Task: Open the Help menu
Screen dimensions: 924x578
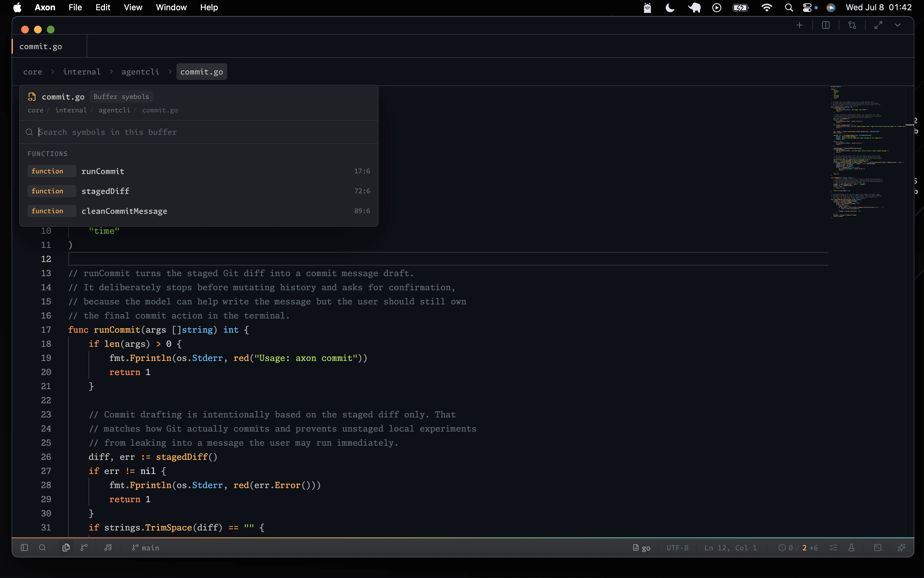Action: [209, 7]
